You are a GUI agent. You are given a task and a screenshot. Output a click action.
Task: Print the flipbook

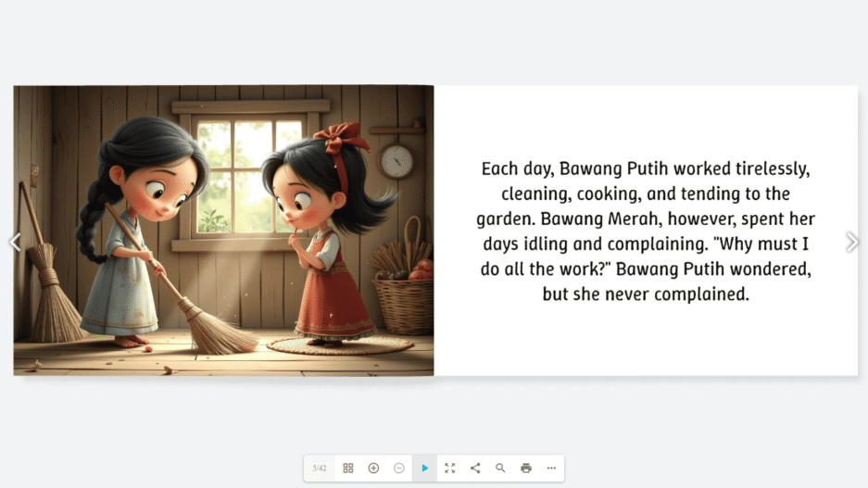click(x=526, y=468)
